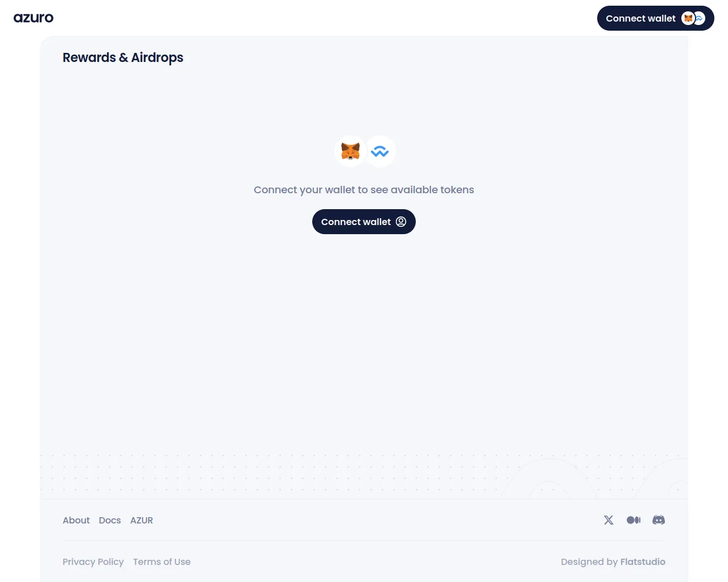The image size is (728, 582).
Task: Click the 'Connect your wallet to see available tokens' text
Action: point(364,190)
